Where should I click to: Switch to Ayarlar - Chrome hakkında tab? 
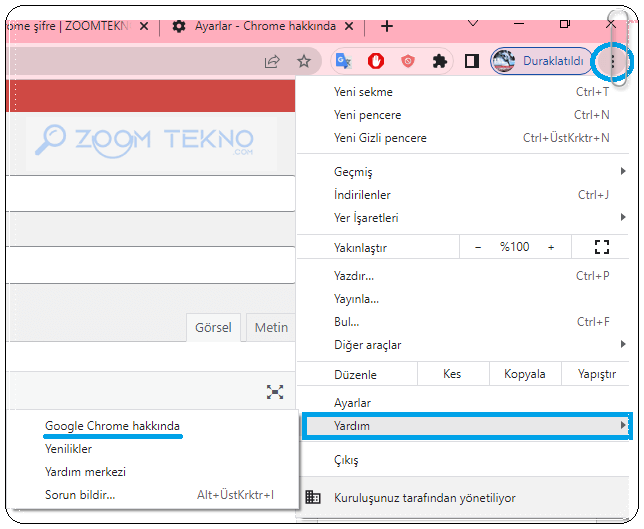coord(262,26)
